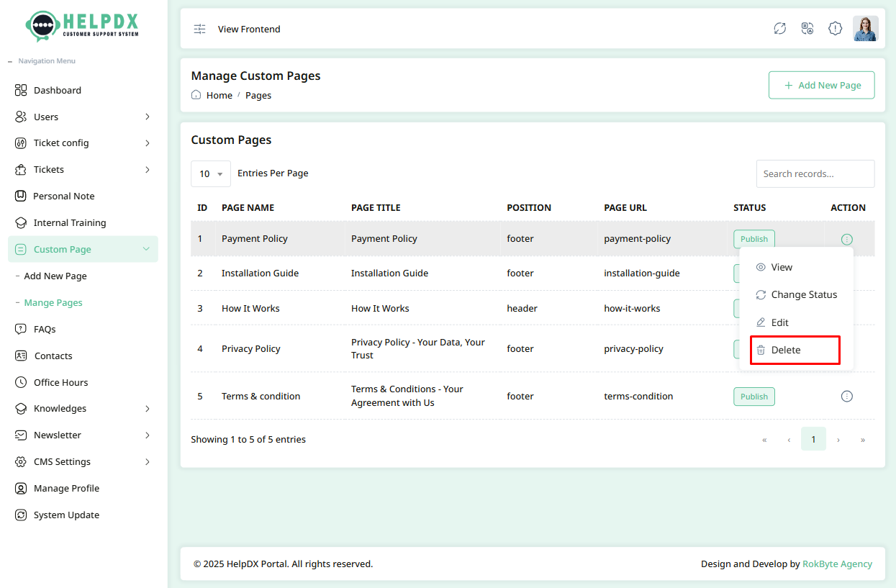Click the Dashboard sidebar icon

(x=21, y=90)
